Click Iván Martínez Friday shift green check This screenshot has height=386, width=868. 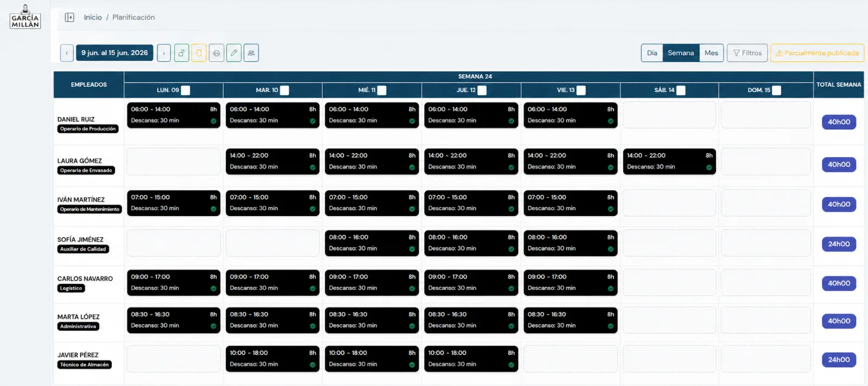point(611,209)
